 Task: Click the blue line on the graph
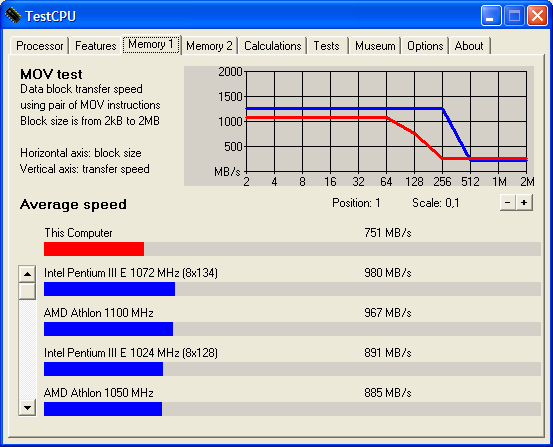[x=344, y=108]
